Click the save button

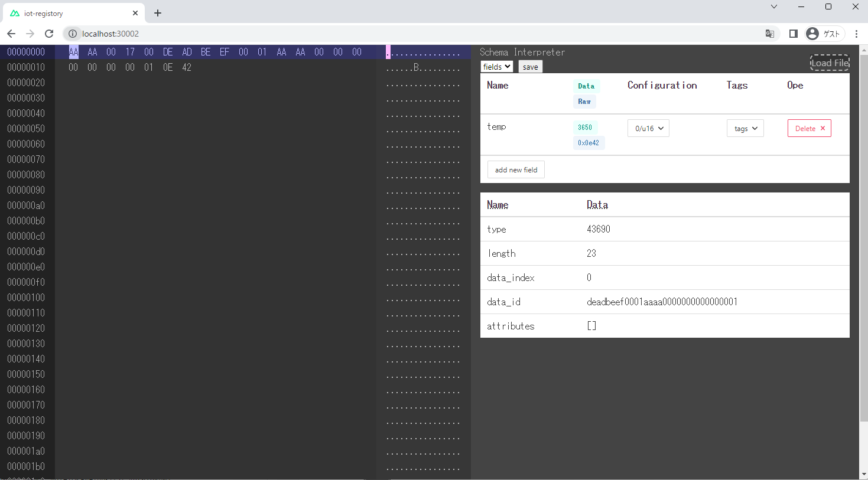[x=531, y=67]
